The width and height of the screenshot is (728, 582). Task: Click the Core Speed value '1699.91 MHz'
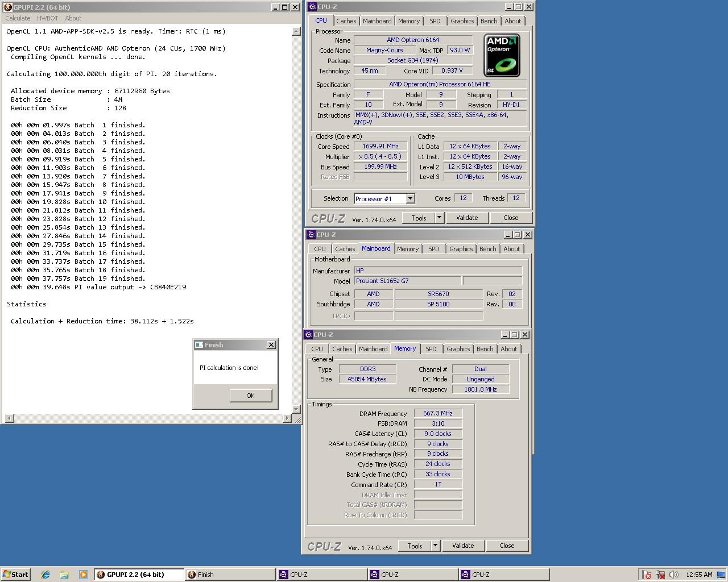point(380,146)
